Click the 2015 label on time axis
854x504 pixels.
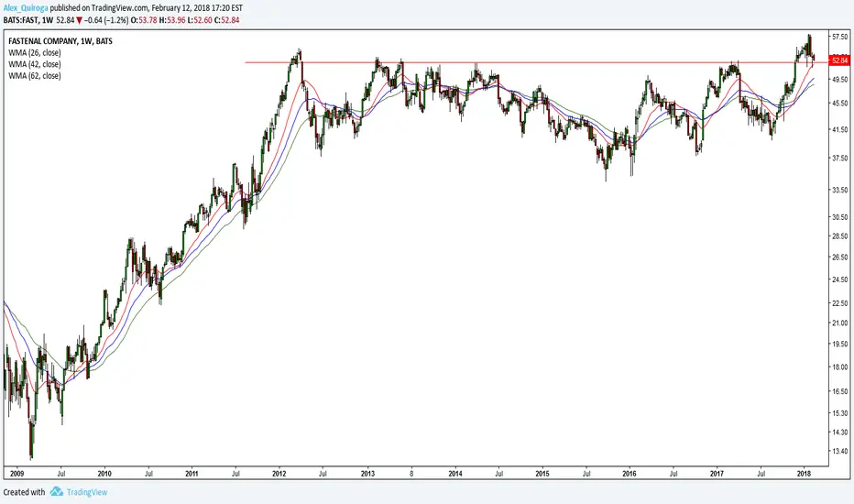click(x=542, y=474)
